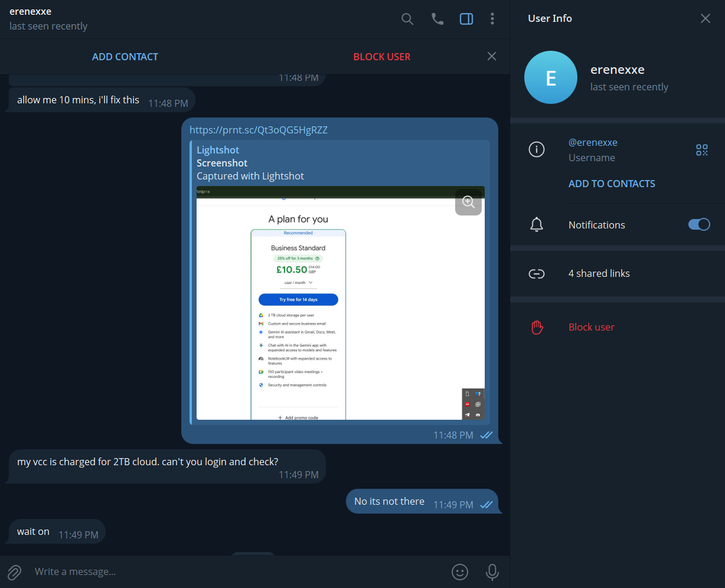Open the three-dot chat options menu
This screenshot has height=588, width=725.
point(492,19)
